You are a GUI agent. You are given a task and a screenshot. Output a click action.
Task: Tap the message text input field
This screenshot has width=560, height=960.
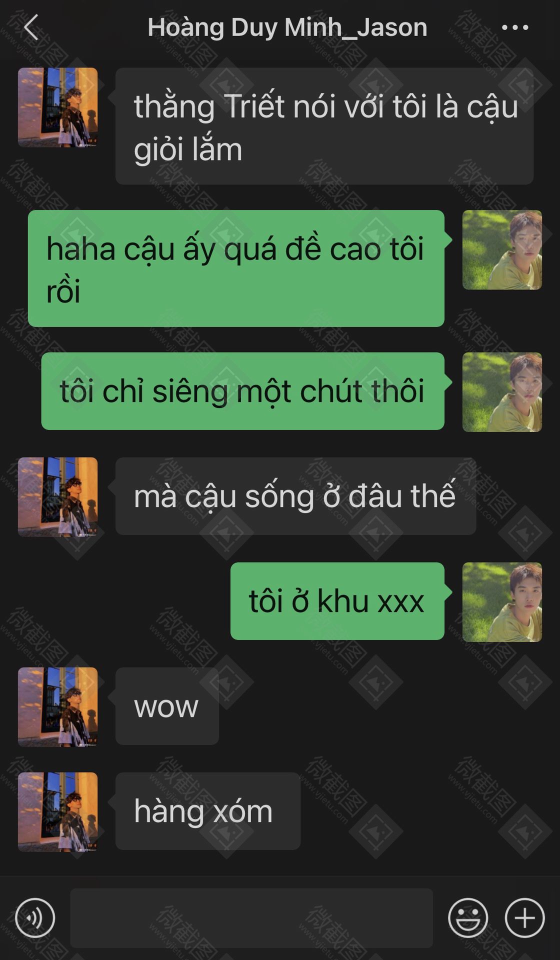251,918
